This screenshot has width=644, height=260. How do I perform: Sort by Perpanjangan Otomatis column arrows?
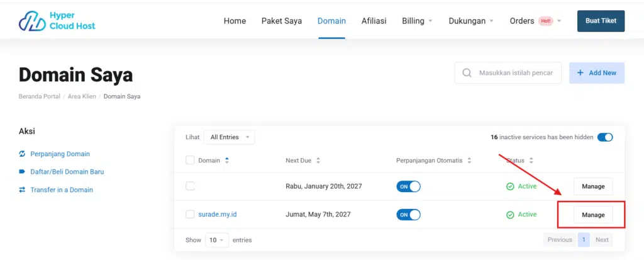click(469, 161)
